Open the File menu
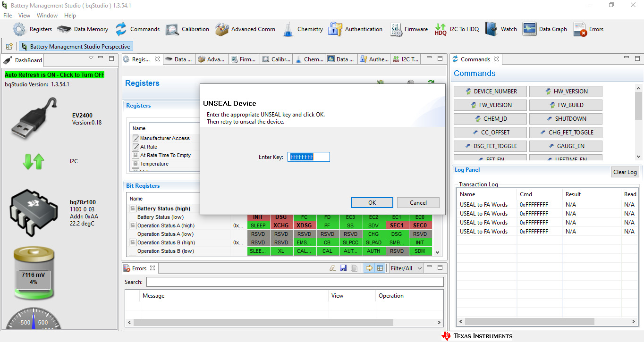Screen dimensions: 644x342 pos(8,16)
